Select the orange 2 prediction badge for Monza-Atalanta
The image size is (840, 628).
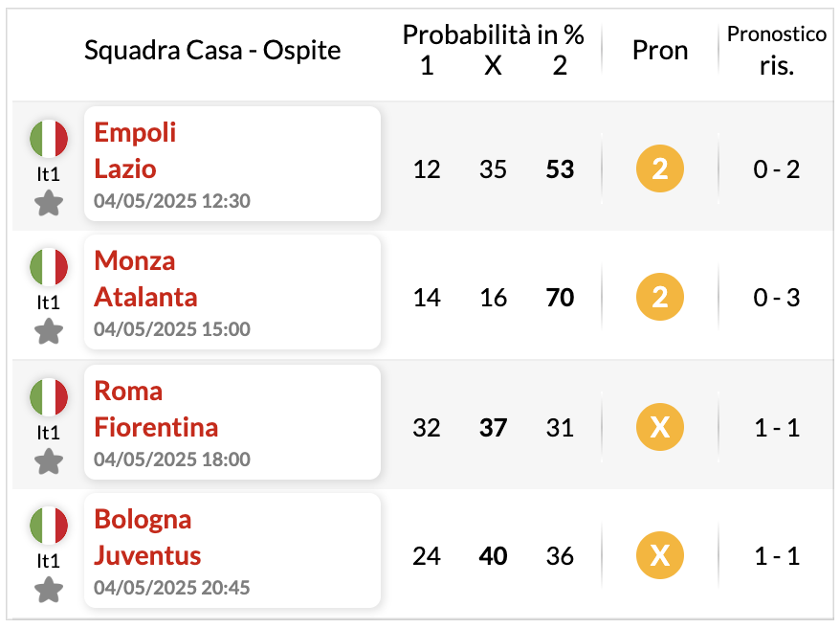[x=659, y=297]
